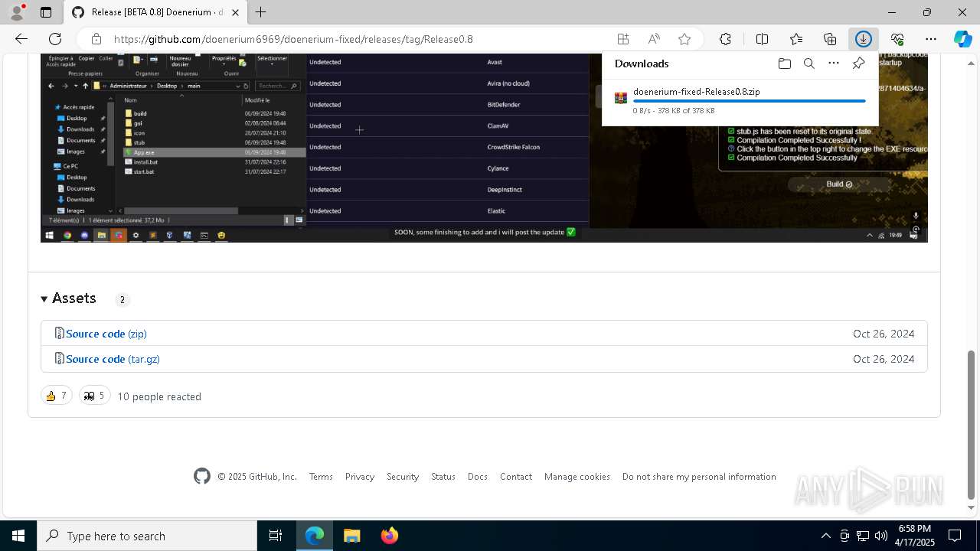Launch Firefox from the taskbar
This screenshot has height=551, width=980.
[389, 536]
